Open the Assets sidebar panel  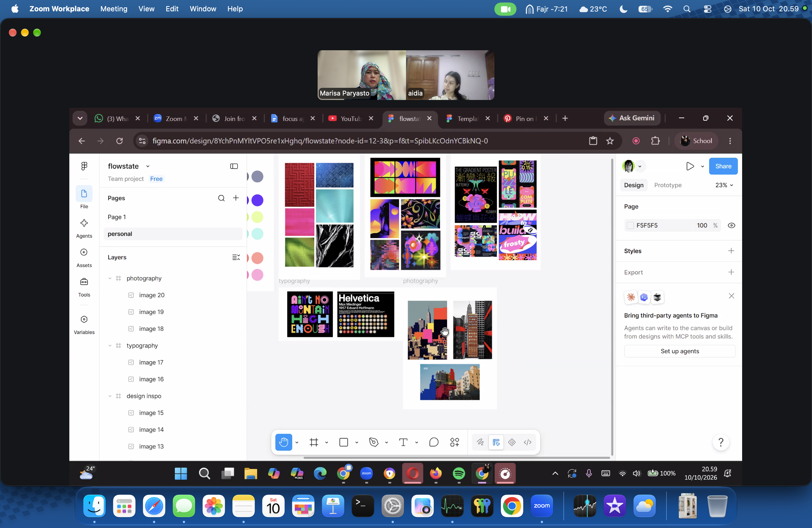coord(84,258)
